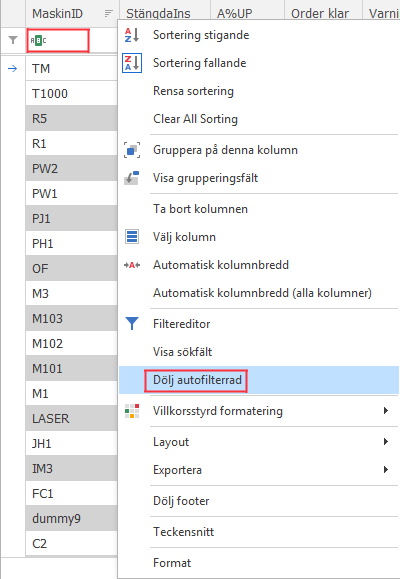Click the conditional formatting colored grid icon

click(132, 411)
